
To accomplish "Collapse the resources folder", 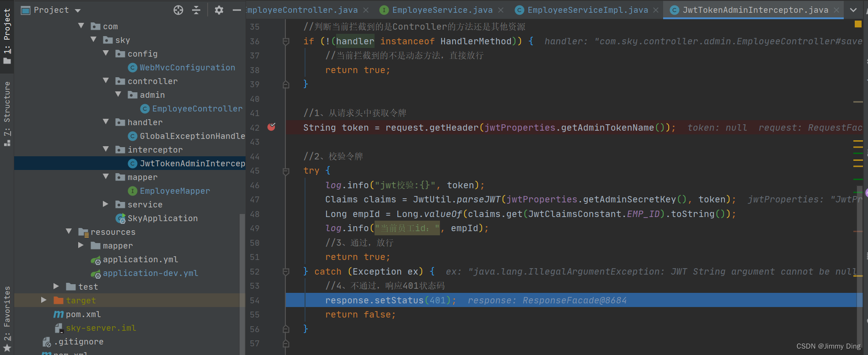I will coord(69,232).
